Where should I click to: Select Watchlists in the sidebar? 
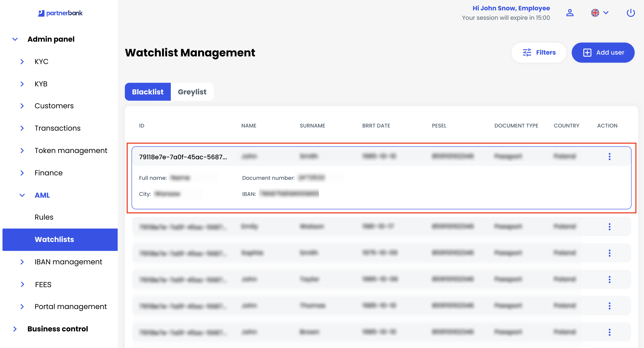(54, 239)
